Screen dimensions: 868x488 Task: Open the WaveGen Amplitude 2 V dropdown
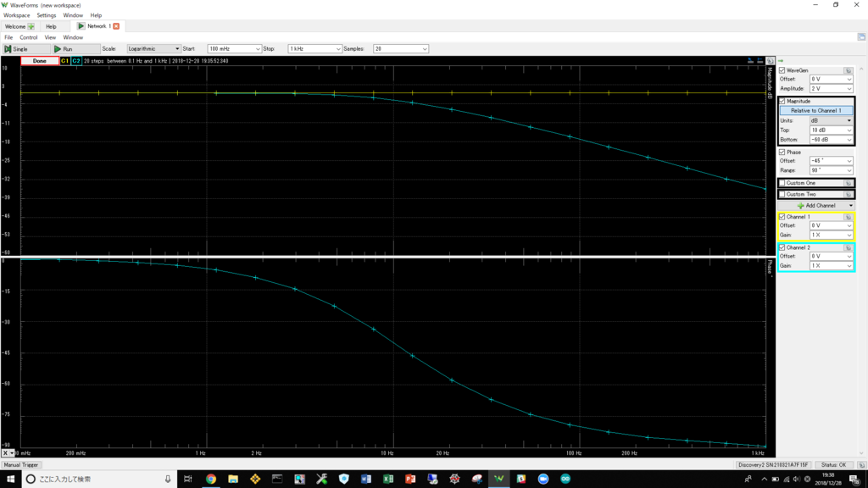(831, 88)
